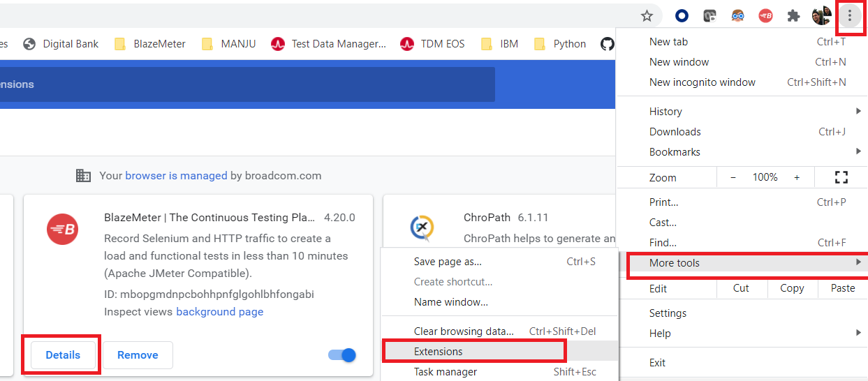Open the Digital Bank bookmark
The width and height of the screenshot is (868, 381).
[x=61, y=44]
